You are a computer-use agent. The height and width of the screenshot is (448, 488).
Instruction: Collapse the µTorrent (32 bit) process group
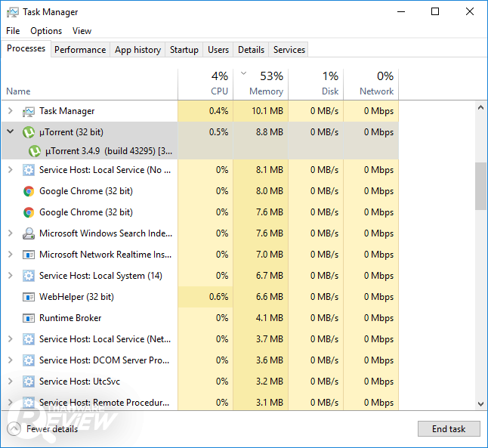(11, 131)
